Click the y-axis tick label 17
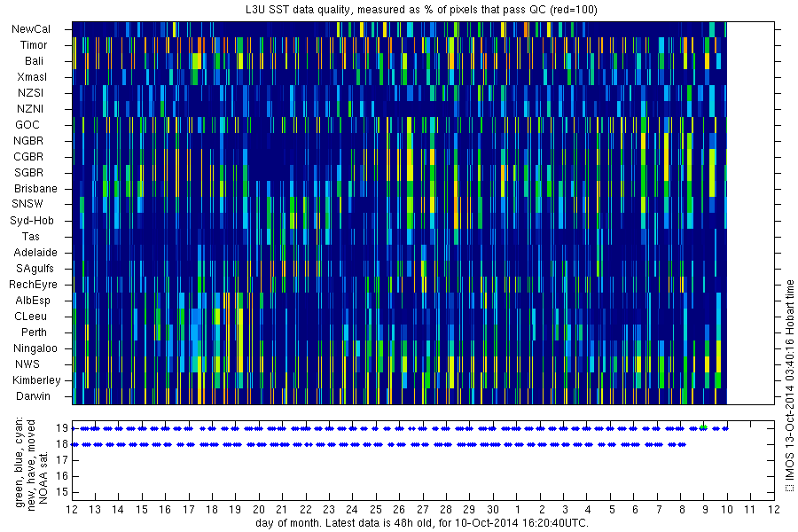 (62, 460)
